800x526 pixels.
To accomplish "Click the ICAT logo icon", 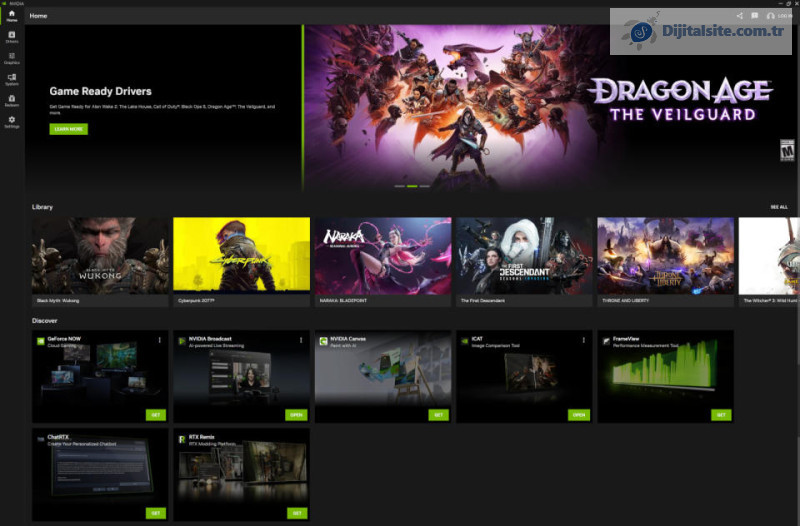I will (x=465, y=341).
